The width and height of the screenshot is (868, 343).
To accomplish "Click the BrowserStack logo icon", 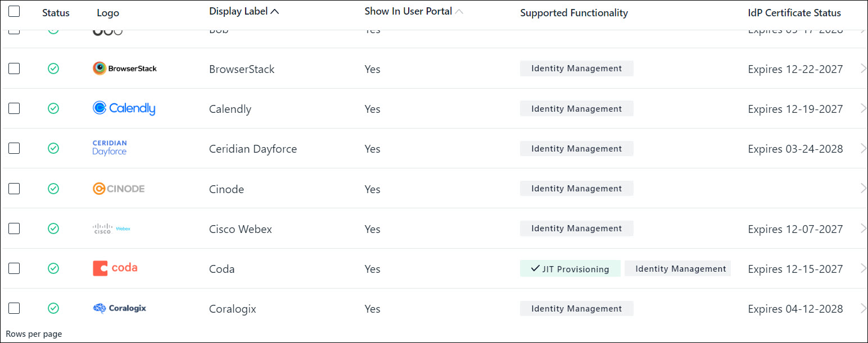I will (124, 68).
